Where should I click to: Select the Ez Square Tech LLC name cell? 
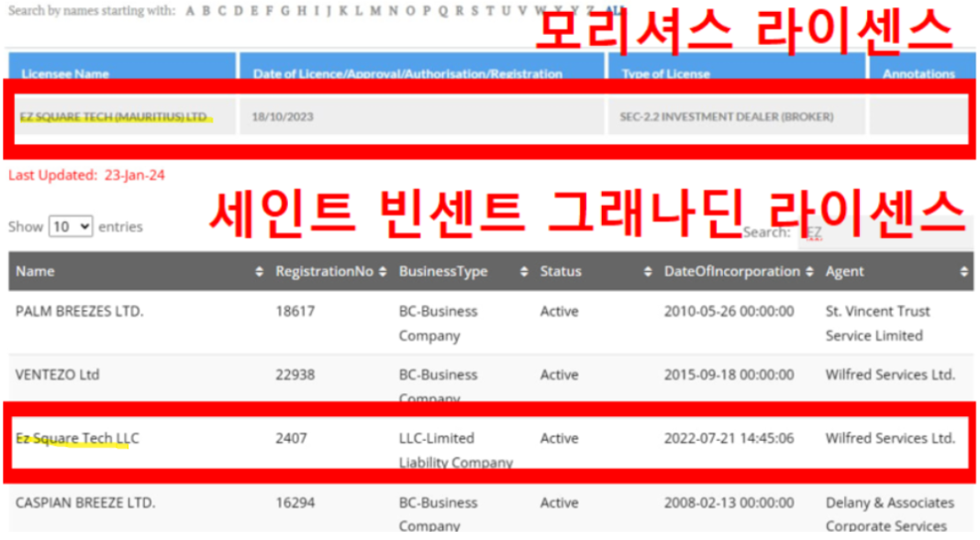[77, 439]
